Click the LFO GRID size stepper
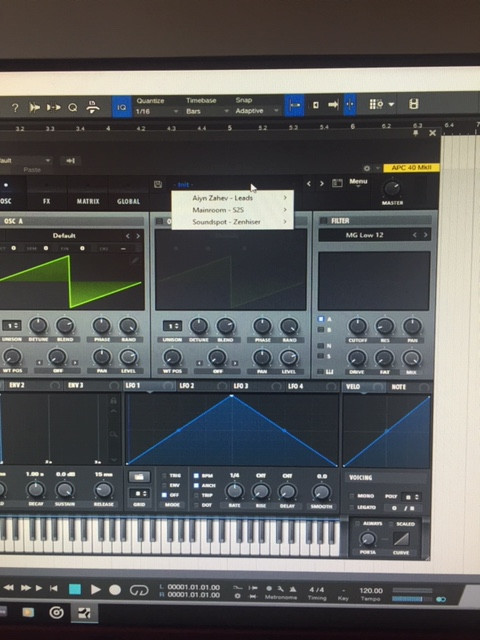 (x=139, y=493)
